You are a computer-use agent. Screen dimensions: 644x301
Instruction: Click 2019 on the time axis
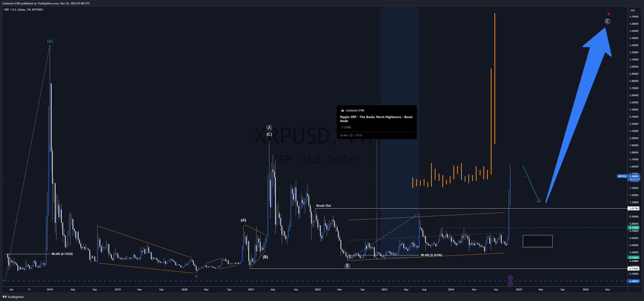pos(118,289)
